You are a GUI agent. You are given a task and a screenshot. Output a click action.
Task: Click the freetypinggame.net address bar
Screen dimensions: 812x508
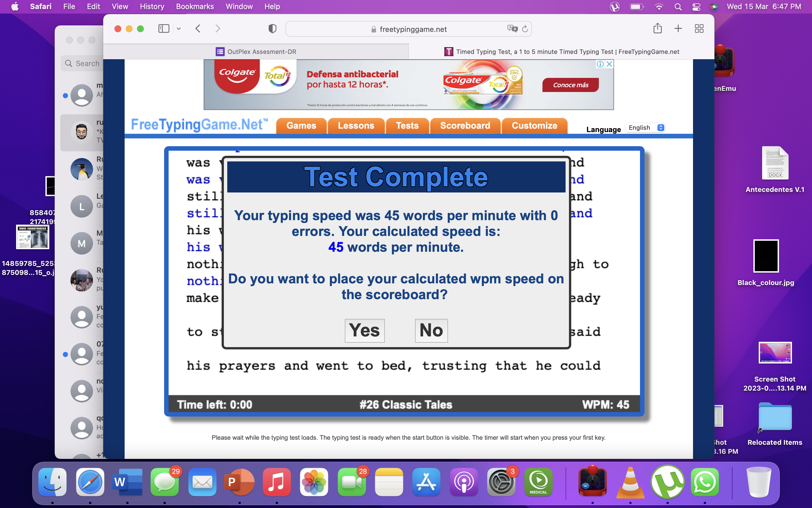(x=409, y=29)
